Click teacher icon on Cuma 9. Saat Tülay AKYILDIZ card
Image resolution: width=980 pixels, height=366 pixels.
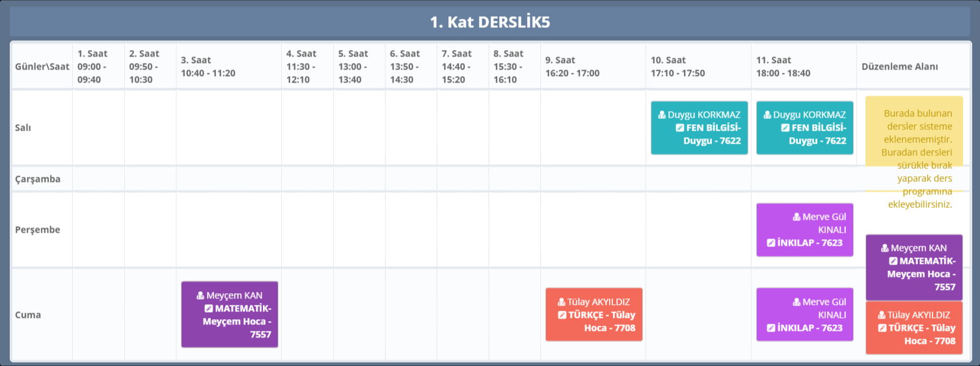point(561,302)
